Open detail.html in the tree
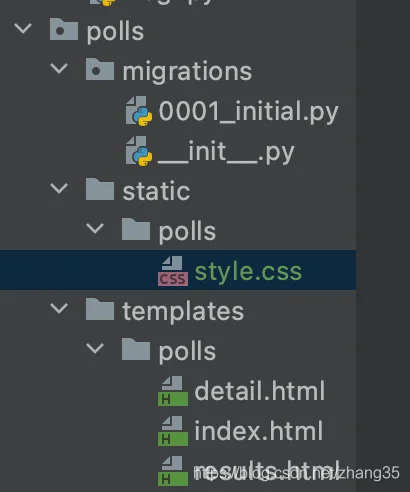Screen dimensions: 410x492 click(259, 391)
